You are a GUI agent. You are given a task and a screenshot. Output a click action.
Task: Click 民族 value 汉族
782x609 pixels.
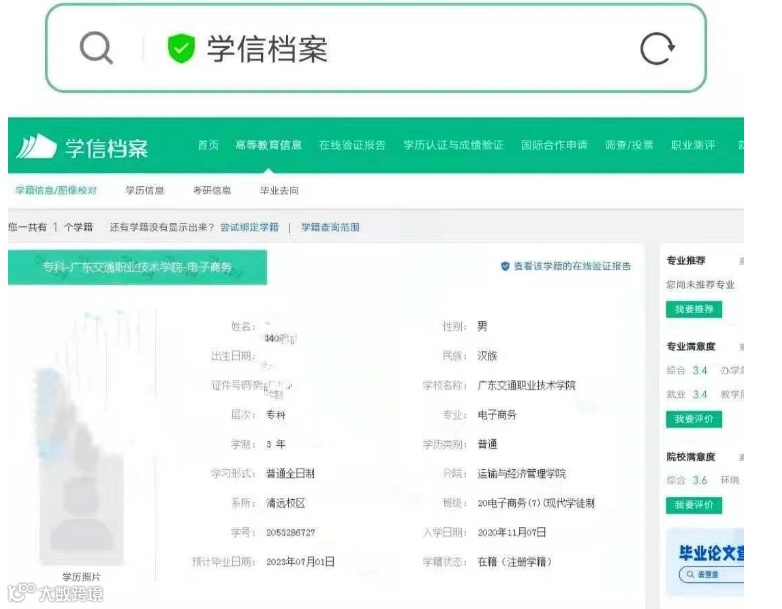[487, 356]
